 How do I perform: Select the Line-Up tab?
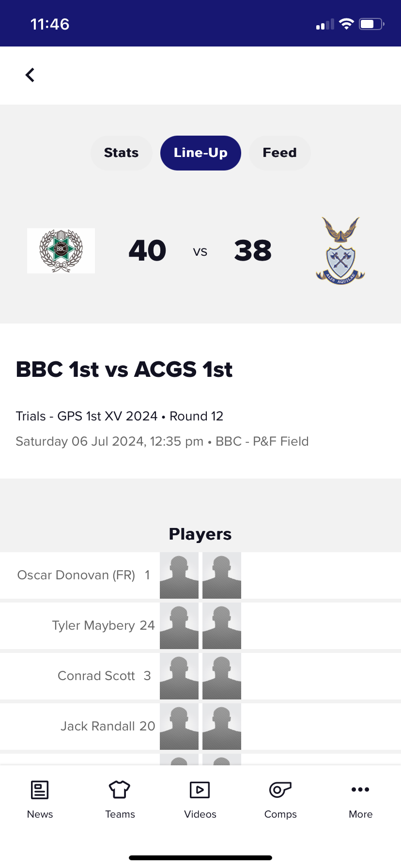(x=200, y=153)
